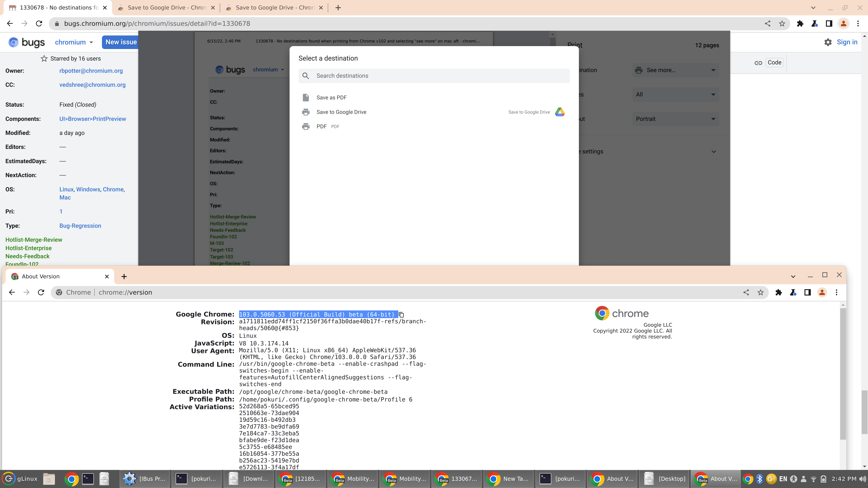Open the Linux OS link
The width and height of the screenshot is (868, 488).
coord(66,189)
